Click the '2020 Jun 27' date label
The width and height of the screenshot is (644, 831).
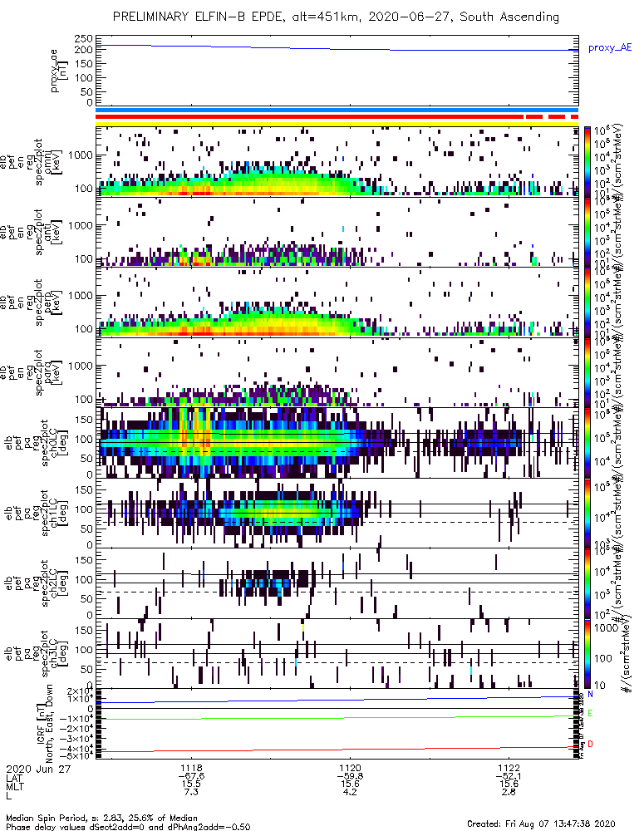(x=38, y=769)
